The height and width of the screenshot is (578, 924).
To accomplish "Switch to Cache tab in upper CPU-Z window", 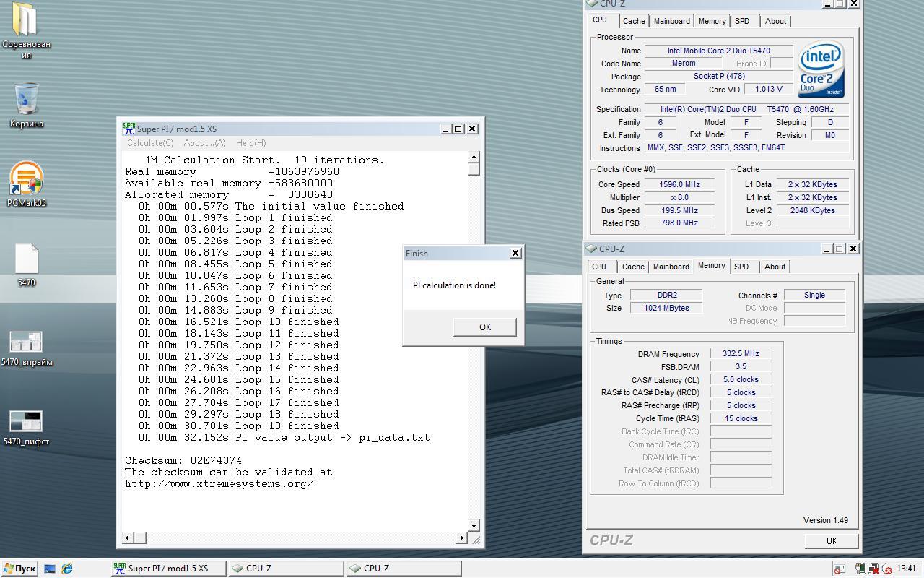I will click(634, 21).
